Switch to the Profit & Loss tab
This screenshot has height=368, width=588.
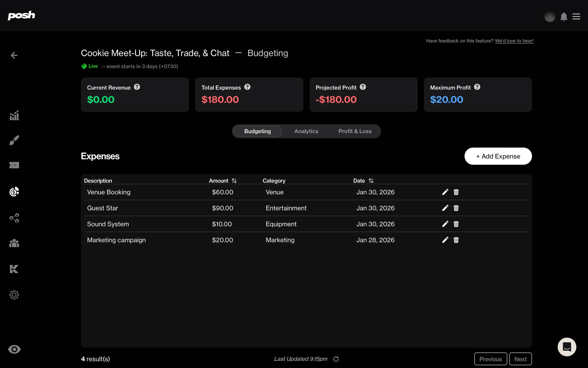click(x=355, y=131)
